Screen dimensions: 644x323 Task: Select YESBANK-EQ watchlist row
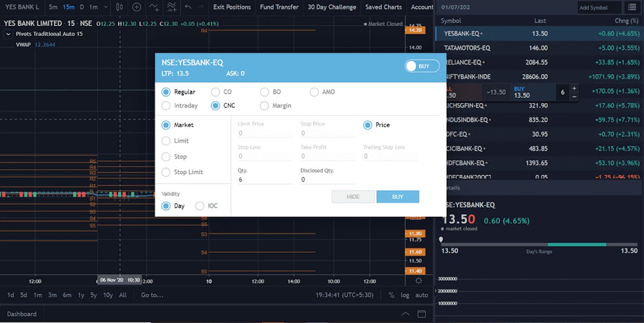(x=539, y=33)
